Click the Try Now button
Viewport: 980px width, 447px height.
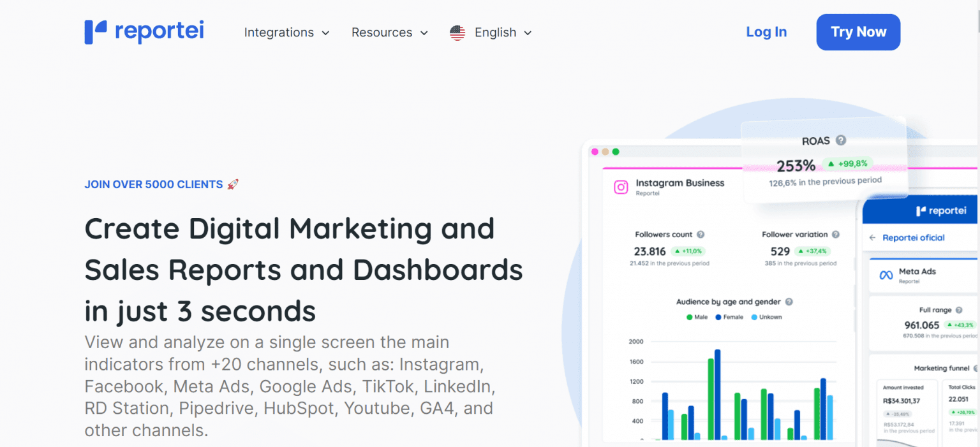click(857, 32)
